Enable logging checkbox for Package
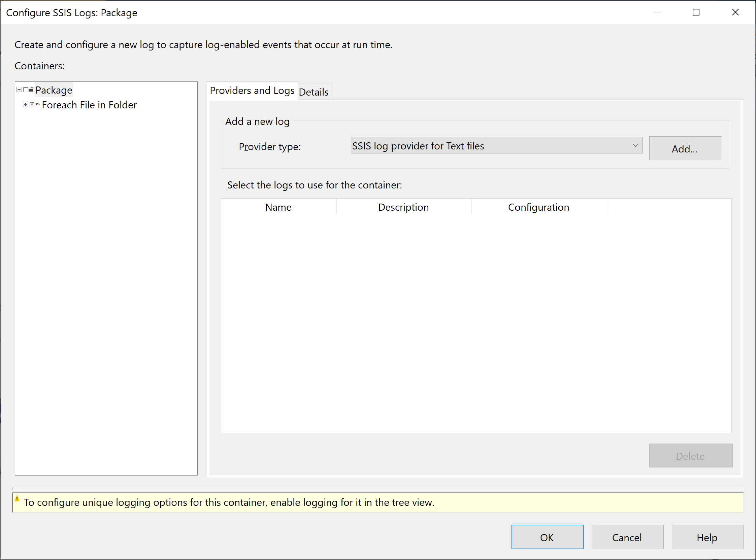This screenshot has height=560, width=756. [26, 90]
